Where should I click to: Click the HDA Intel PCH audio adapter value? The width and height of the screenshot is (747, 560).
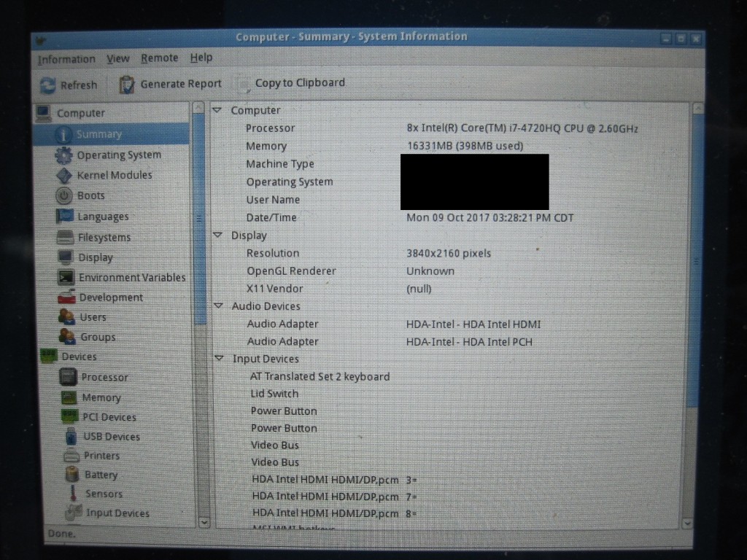pyautogui.click(x=469, y=342)
